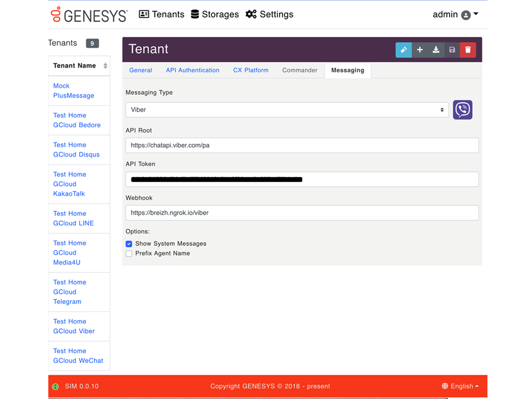Click the plus icon to add tenant
Screen dimensions: 532x399
(x=420, y=50)
